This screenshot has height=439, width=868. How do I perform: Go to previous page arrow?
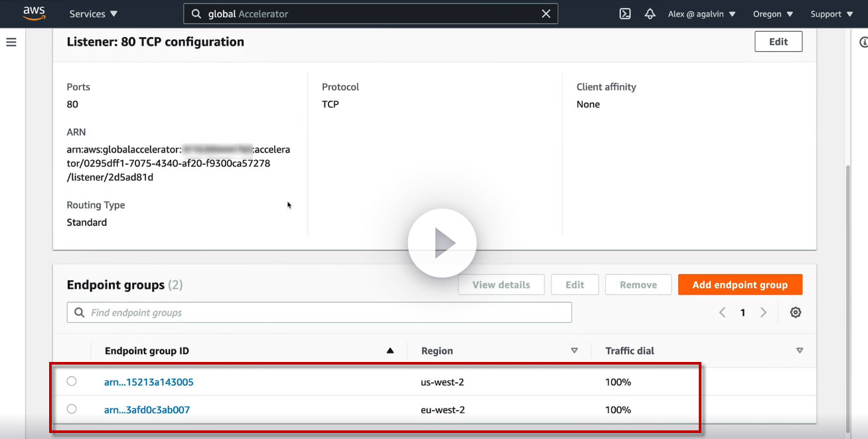pyautogui.click(x=722, y=313)
